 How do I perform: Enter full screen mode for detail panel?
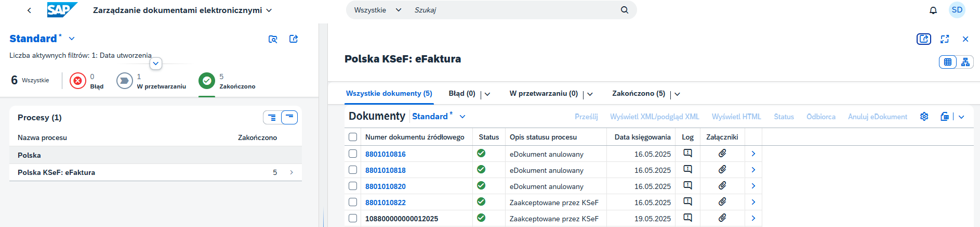945,39
